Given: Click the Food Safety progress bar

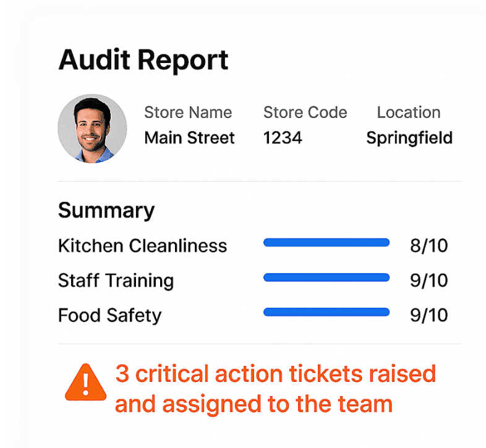Looking at the screenshot, I should (x=326, y=312).
